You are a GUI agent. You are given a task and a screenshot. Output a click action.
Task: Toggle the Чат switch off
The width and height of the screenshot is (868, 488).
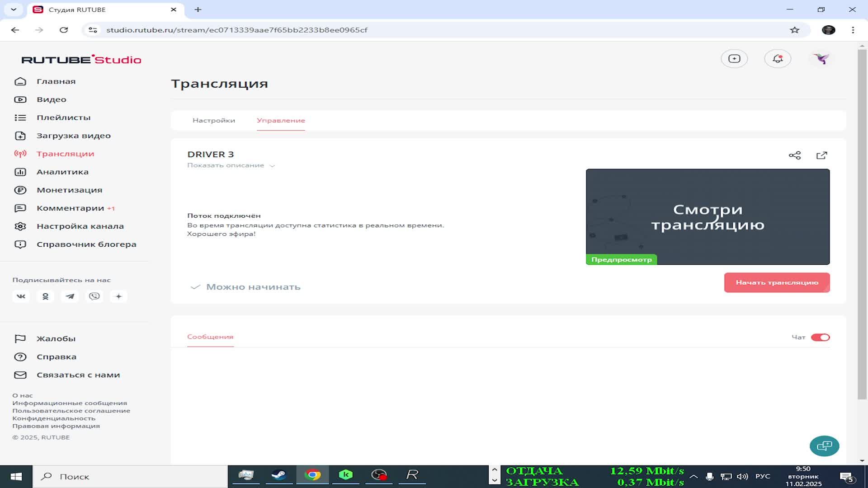click(820, 338)
